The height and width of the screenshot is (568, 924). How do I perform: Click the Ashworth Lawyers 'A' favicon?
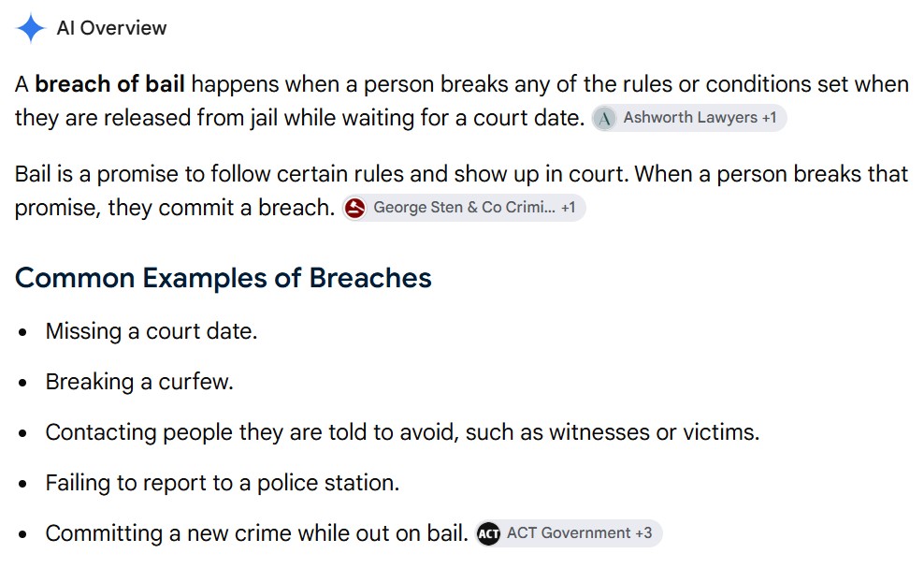(x=604, y=119)
